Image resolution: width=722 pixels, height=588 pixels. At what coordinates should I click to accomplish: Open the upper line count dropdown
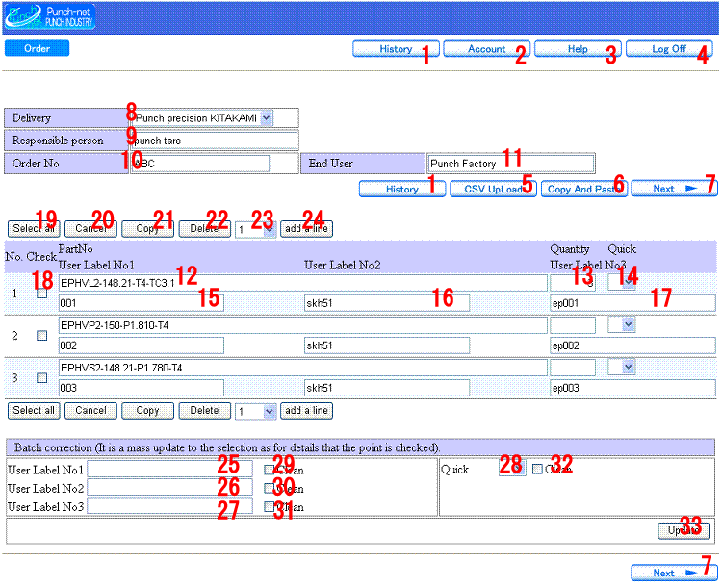(x=255, y=229)
